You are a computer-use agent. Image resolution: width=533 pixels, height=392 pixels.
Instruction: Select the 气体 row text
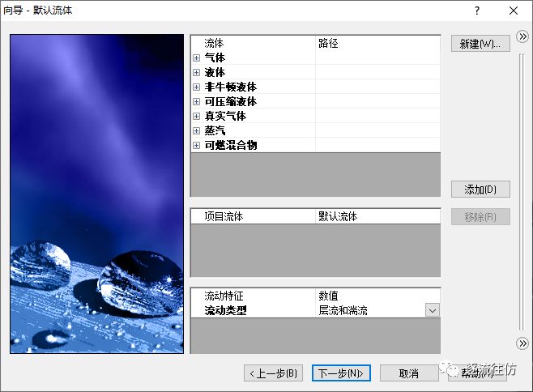215,58
